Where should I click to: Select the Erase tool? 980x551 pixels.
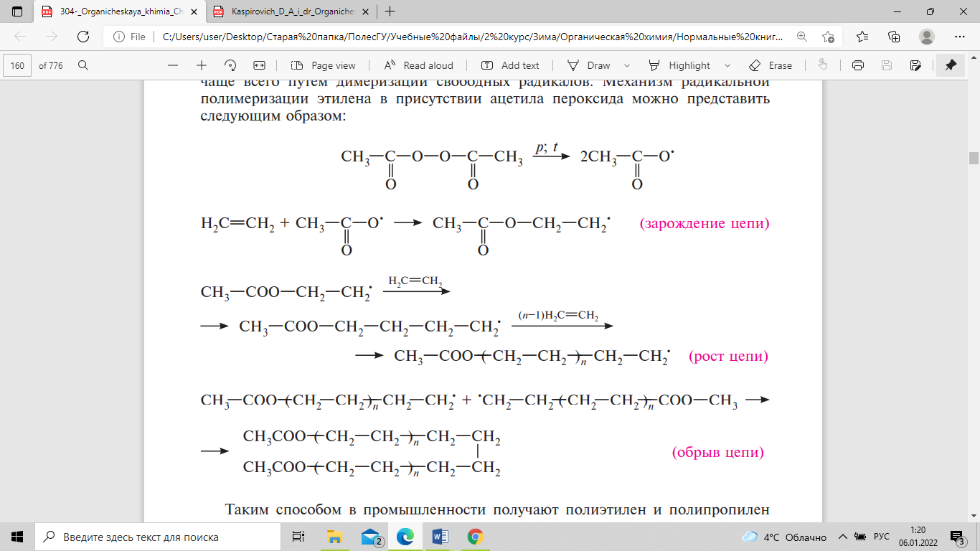coord(771,65)
